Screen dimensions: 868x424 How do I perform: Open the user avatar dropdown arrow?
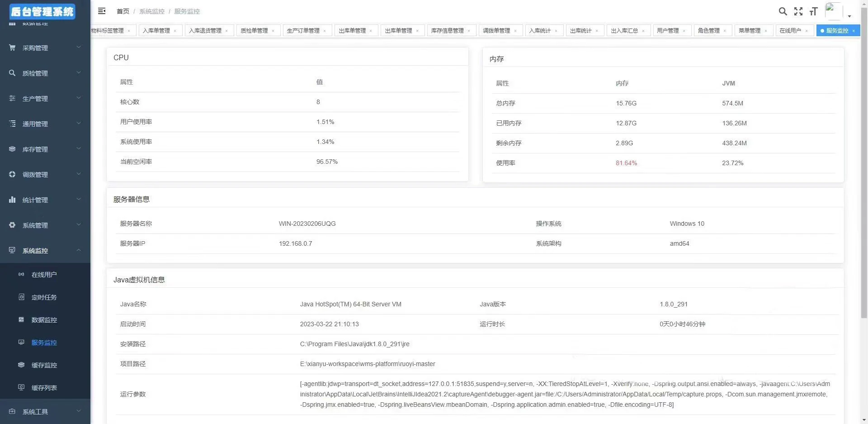[849, 16]
